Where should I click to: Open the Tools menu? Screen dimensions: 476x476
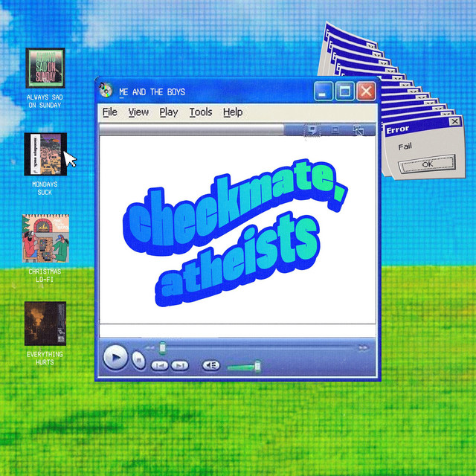coord(200,112)
